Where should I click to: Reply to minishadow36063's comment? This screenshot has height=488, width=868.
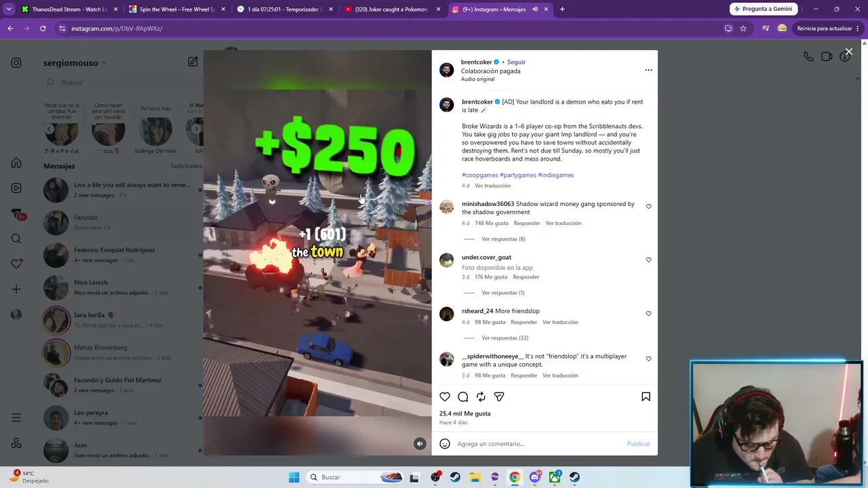point(527,223)
